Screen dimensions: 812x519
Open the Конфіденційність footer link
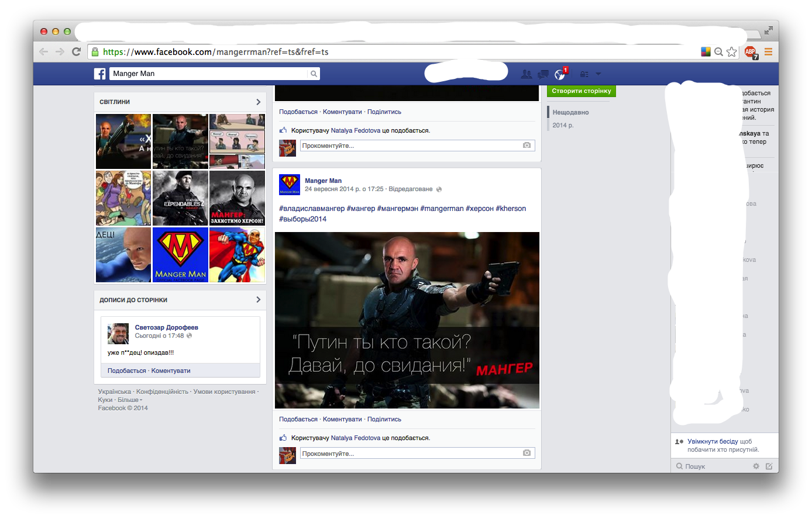(162, 392)
